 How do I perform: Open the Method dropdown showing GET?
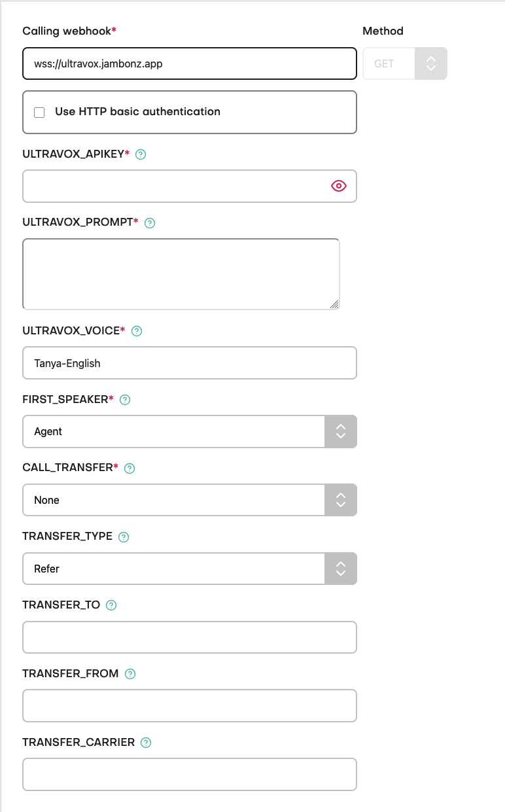coord(430,63)
